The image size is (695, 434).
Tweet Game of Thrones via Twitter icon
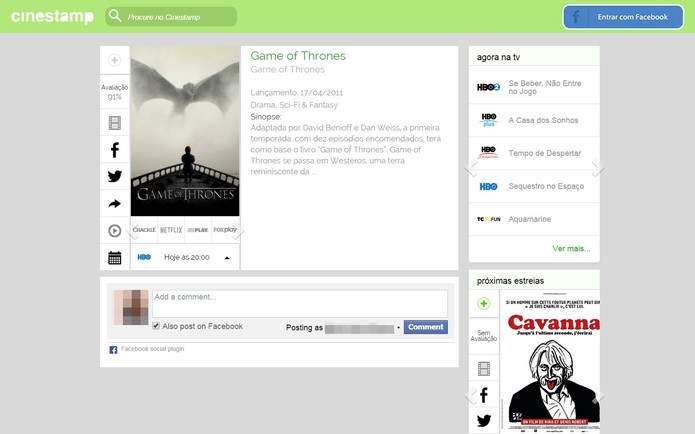(114, 176)
